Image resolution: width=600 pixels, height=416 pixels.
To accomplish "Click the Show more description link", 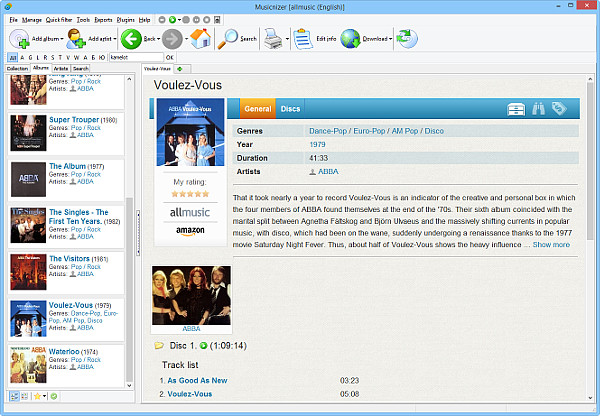I will click(551, 245).
